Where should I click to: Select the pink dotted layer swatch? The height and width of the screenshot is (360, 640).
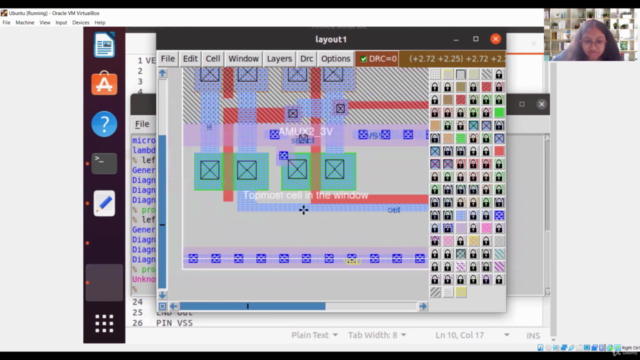(448, 241)
